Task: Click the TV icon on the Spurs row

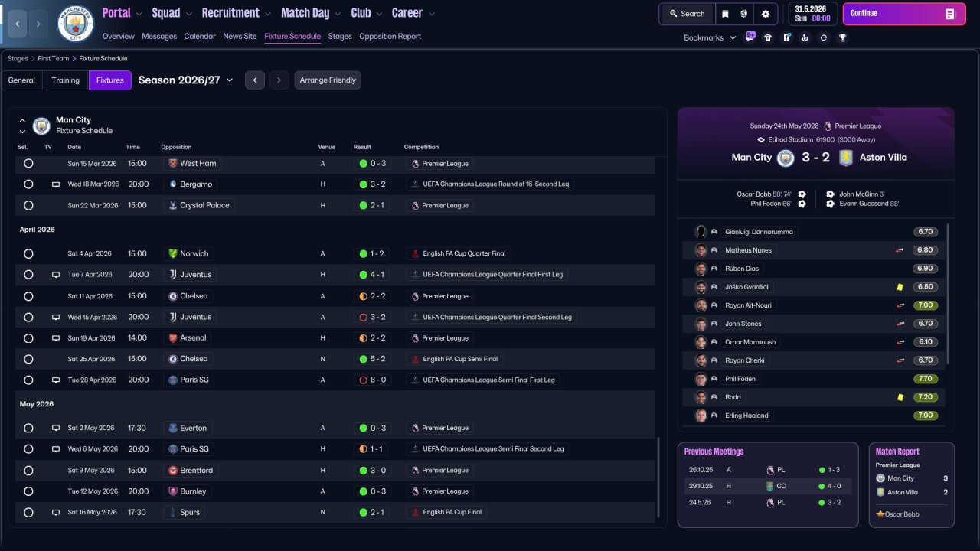Action: point(56,513)
